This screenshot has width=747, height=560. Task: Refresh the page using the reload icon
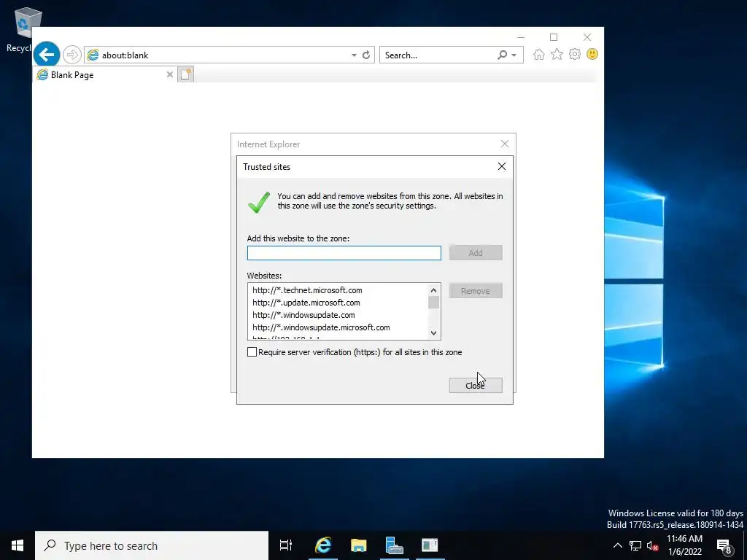click(x=366, y=55)
